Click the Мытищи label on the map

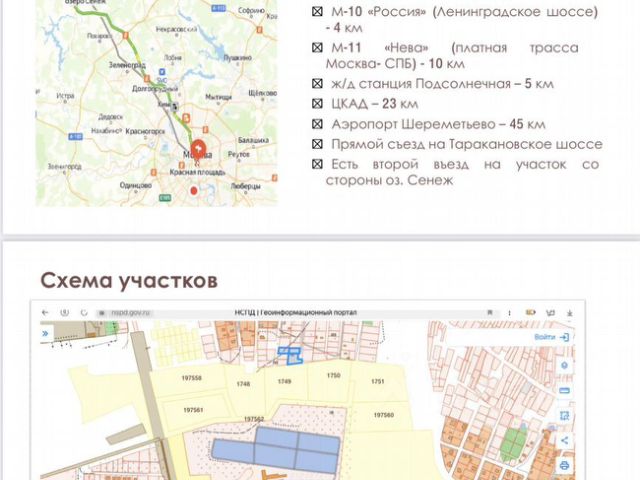218,97
